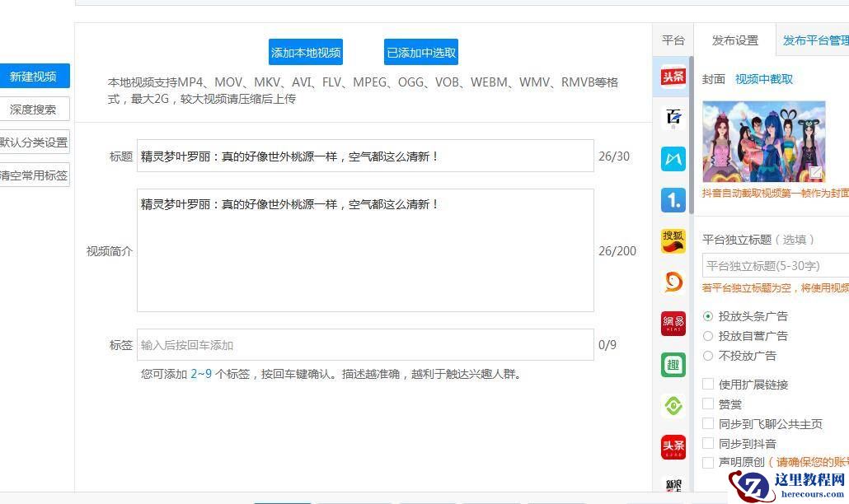The width and height of the screenshot is (849, 504).
Task: Select the green 趣 platform icon
Action: pos(673,365)
